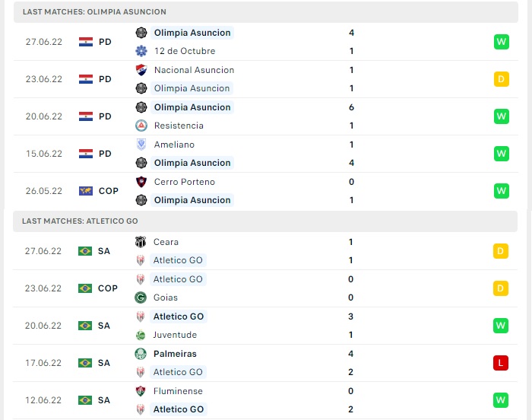Click the Palmeiras team crest
The image size is (532, 420).
tap(141, 354)
